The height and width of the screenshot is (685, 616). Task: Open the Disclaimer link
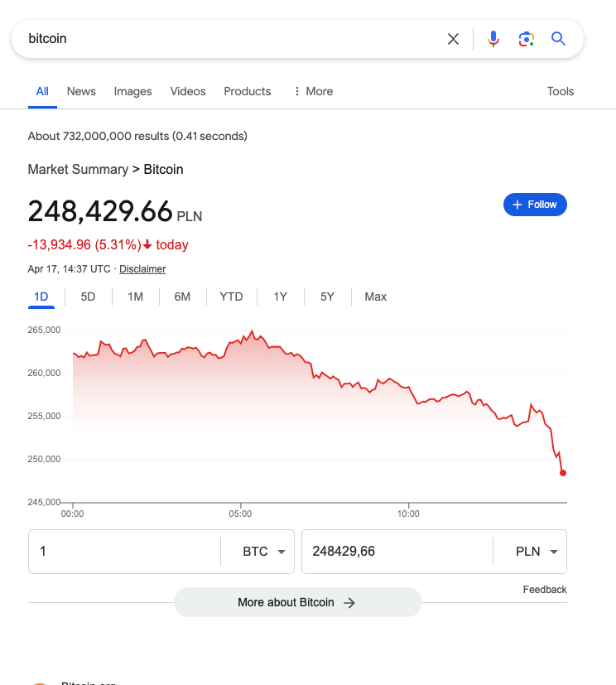pyautogui.click(x=142, y=269)
